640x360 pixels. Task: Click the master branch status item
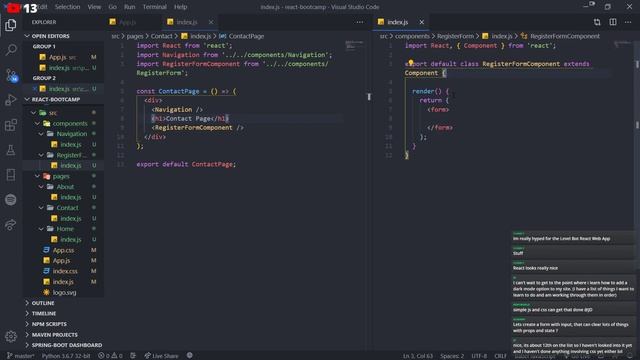(21, 356)
